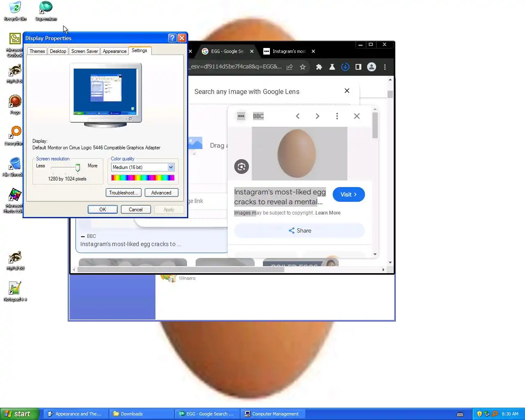Click the Visit button for BBC result
The width and height of the screenshot is (525, 420).
tap(349, 194)
